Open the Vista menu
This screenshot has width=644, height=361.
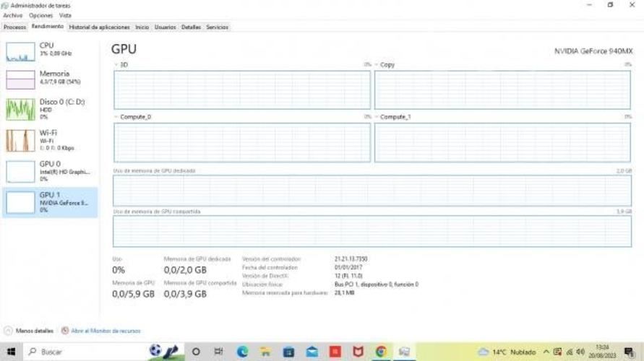(65, 16)
